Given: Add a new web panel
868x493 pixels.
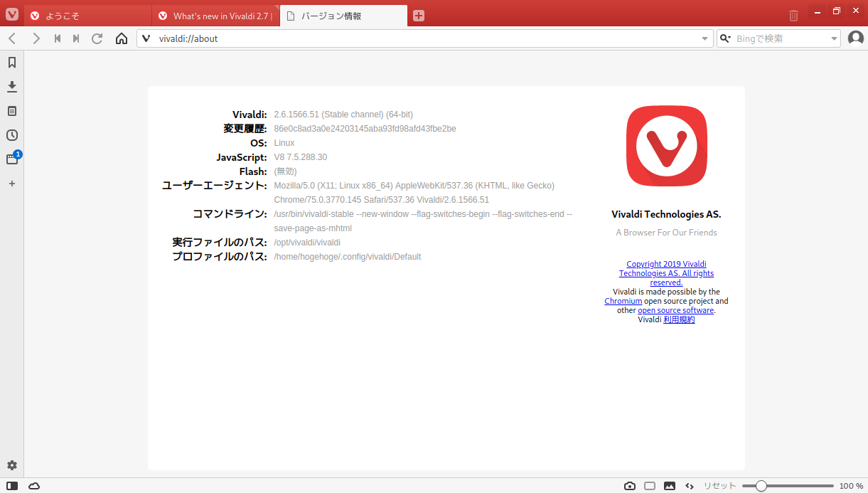Looking at the screenshot, I should coord(12,184).
